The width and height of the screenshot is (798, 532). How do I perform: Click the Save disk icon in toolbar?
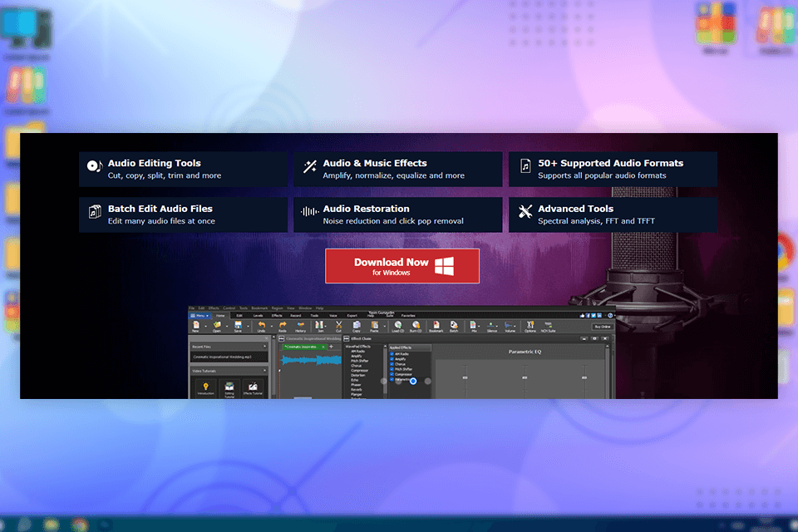(x=238, y=326)
